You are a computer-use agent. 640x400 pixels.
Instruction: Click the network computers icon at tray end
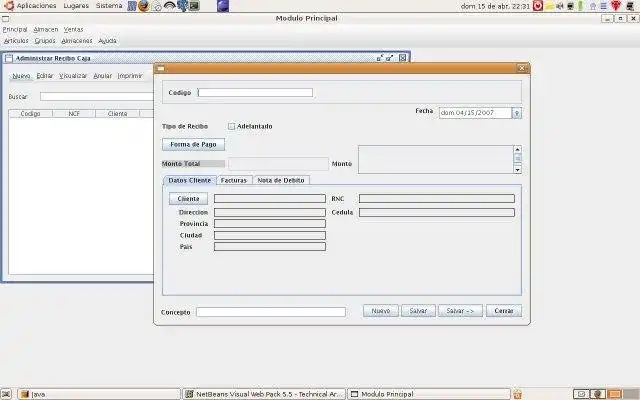[x=630, y=6]
